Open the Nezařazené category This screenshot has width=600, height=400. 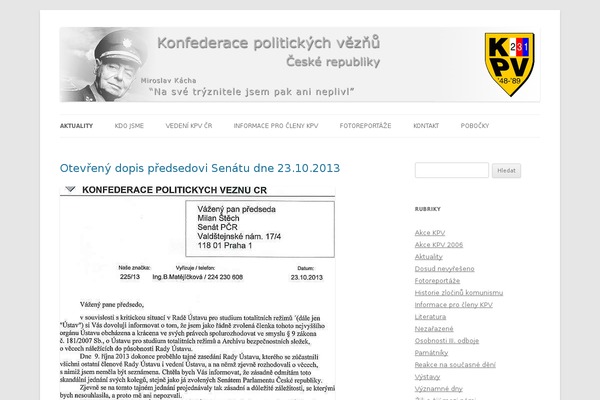pyautogui.click(x=434, y=328)
